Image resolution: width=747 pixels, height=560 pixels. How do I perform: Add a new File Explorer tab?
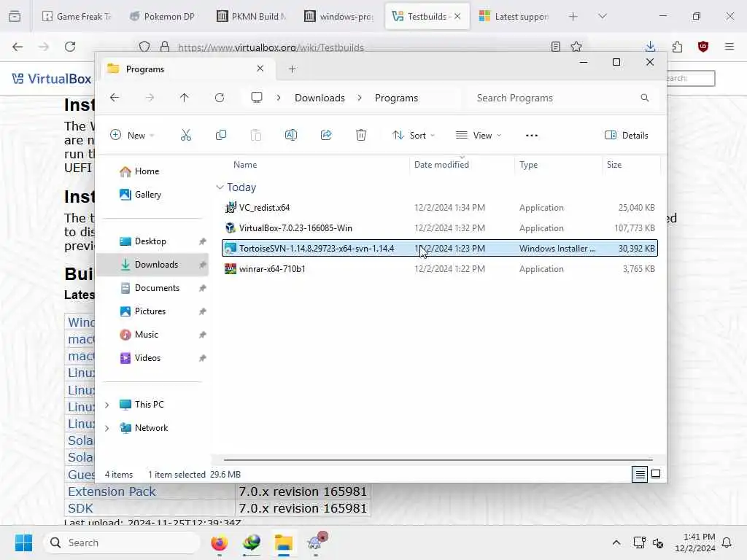292,69
